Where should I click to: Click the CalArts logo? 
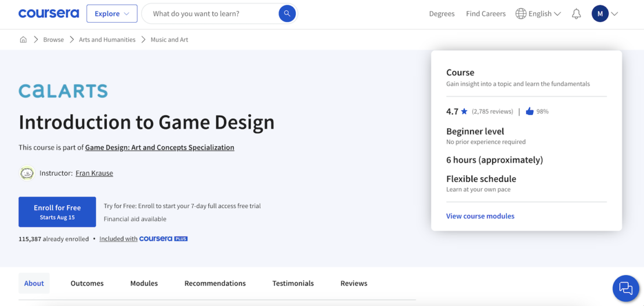click(x=63, y=90)
